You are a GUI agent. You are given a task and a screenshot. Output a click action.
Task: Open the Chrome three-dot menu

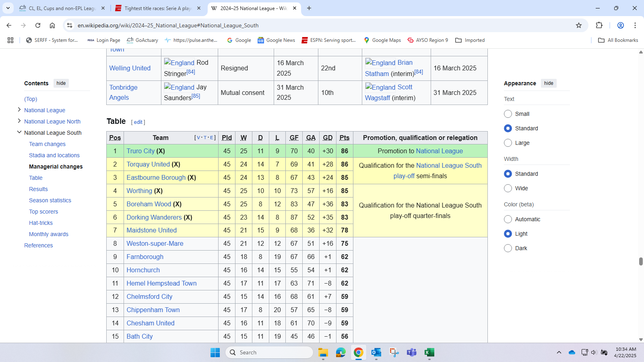click(635, 25)
